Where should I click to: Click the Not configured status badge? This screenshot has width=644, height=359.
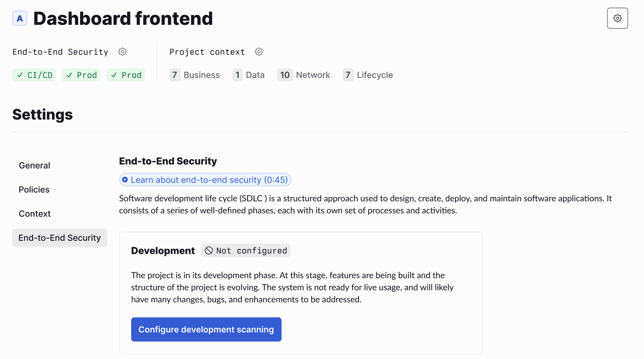pyautogui.click(x=246, y=251)
